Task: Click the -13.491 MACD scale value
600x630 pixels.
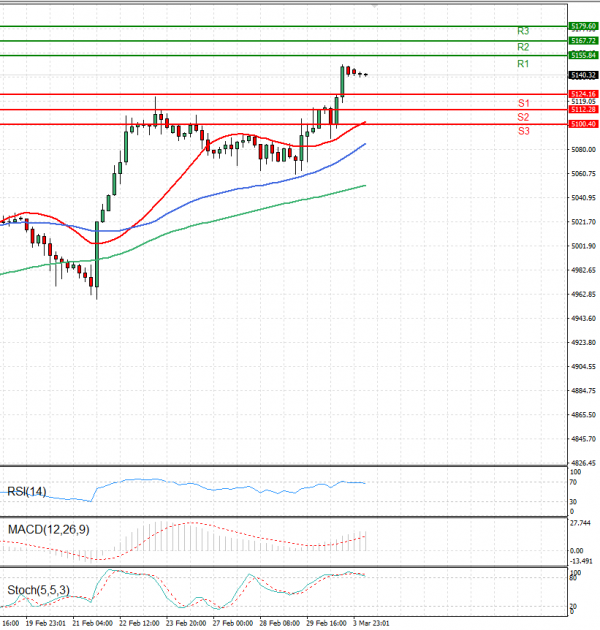Action: pos(581,561)
